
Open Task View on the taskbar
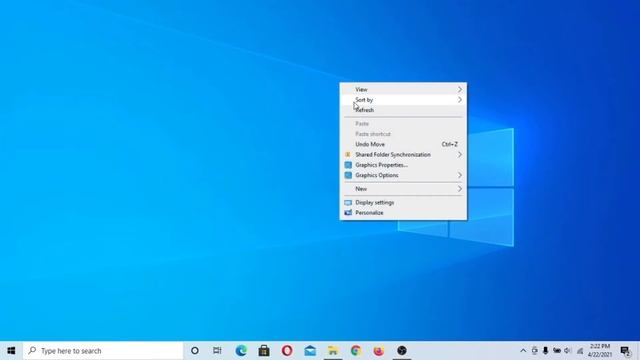(x=217, y=351)
